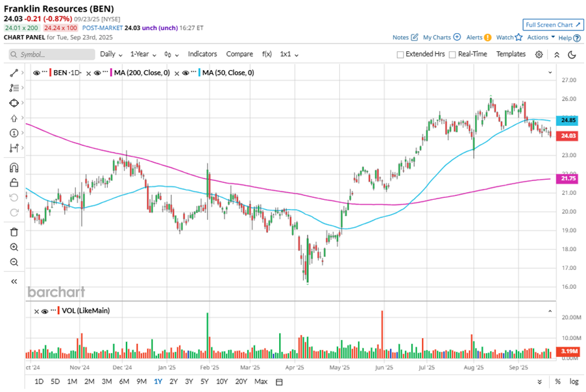Select the 5Y time range tab

point(205,382)
